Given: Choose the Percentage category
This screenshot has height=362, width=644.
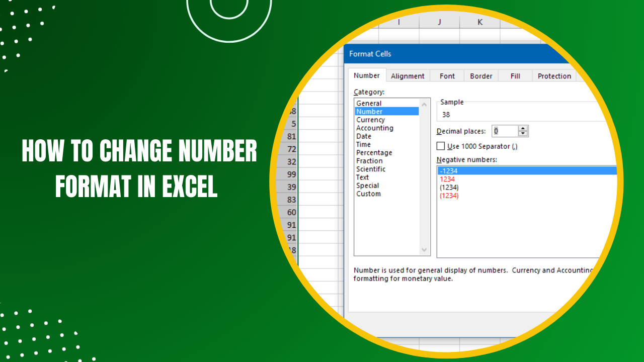Looking at the screenshot, I should coord(374,152).
